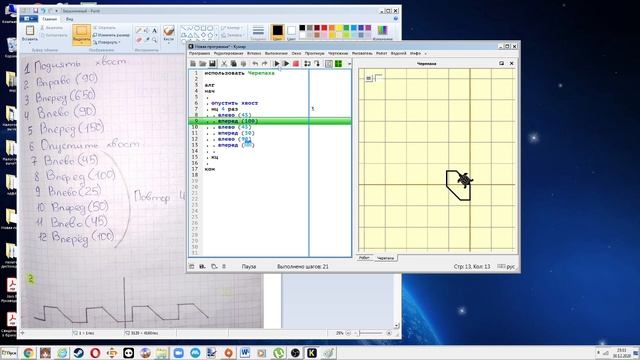Open Рисователь menu in Kumir

(362, 53)
